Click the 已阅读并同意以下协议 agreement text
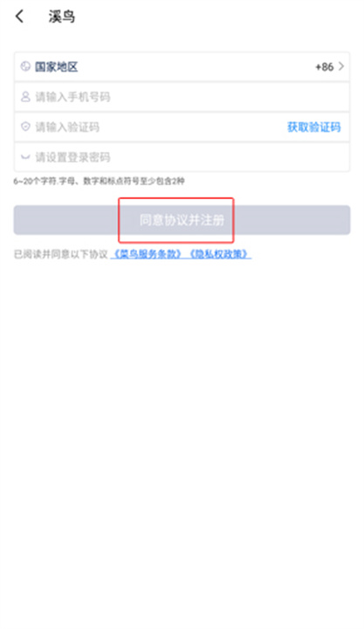 click(x=61, y=254)
